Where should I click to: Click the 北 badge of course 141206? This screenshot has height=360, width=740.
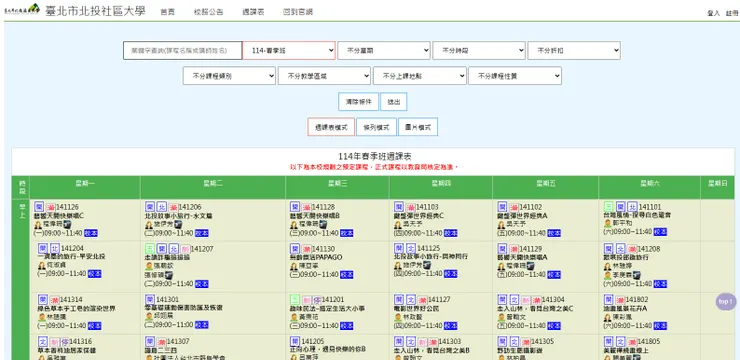point(161,207)
